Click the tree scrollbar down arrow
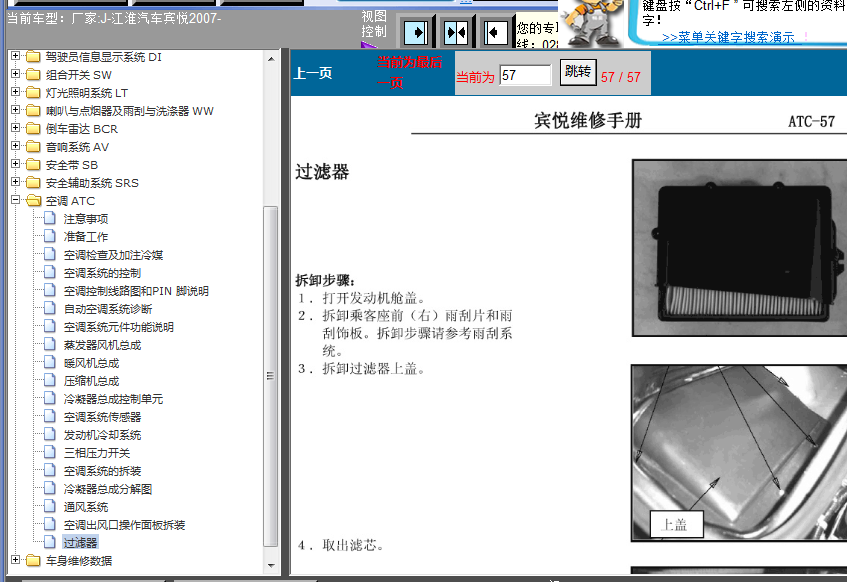The height and width of the screenshot is (582, 847). (x=271, y=565)
